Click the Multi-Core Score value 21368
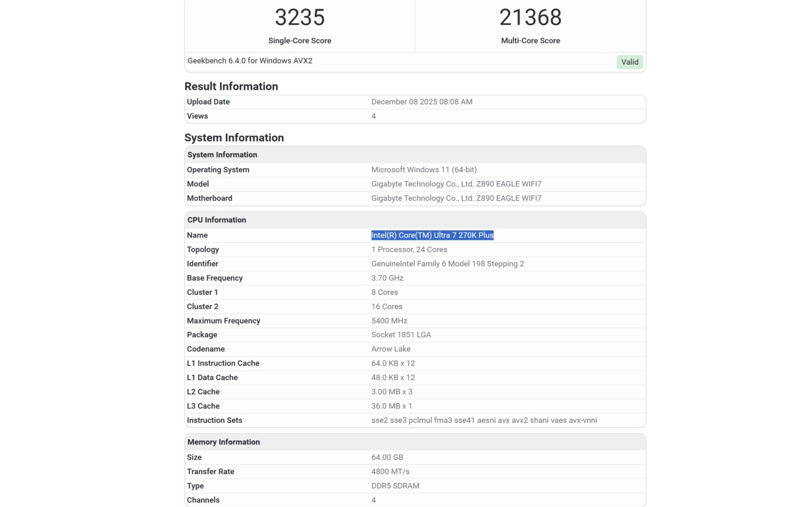 point(530,18)
